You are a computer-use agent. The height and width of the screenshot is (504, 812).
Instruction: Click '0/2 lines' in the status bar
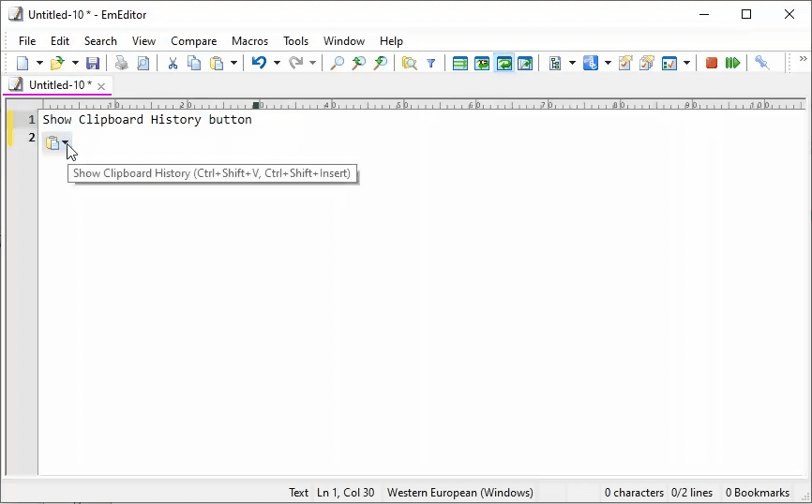pos(692,493)
